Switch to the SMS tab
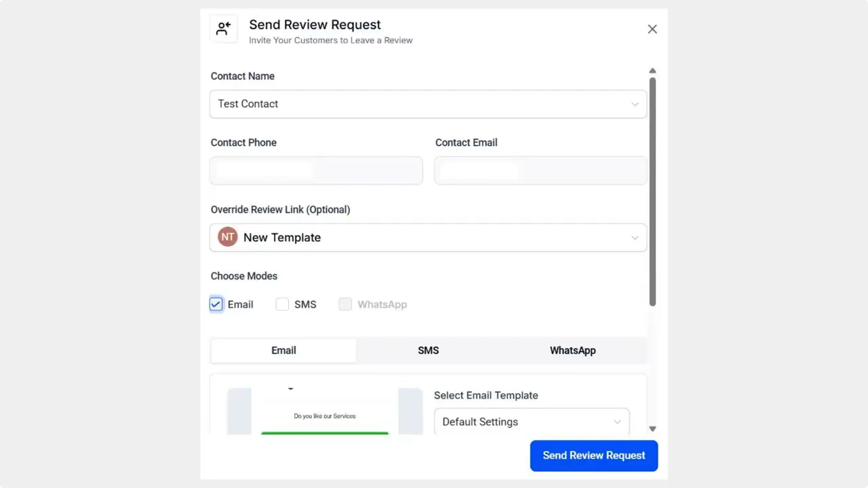The image size is (868, 488). point(428,350)
